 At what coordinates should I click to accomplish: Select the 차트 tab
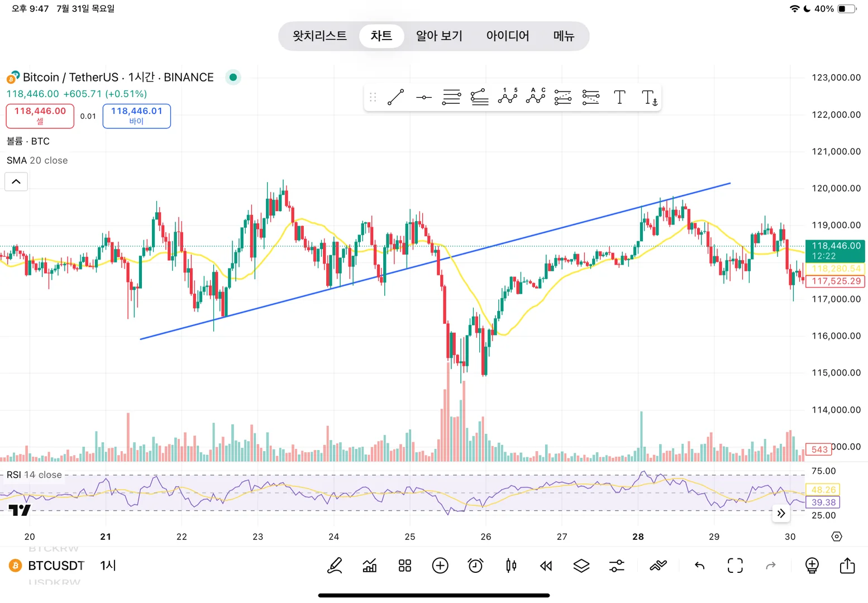[381, 36]
